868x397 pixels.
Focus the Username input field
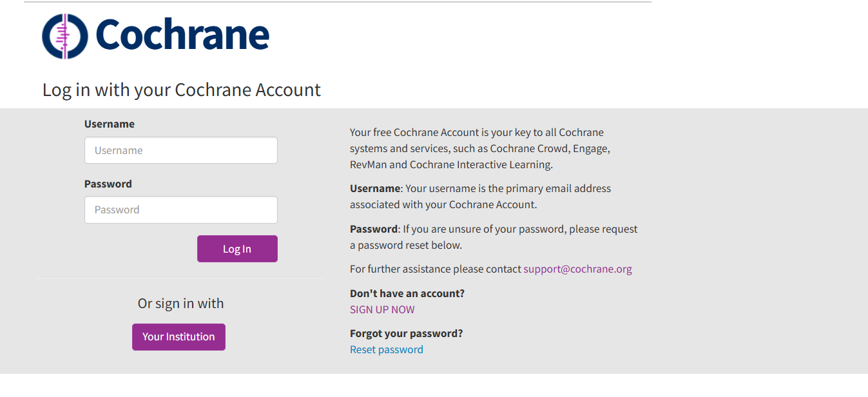180,150
